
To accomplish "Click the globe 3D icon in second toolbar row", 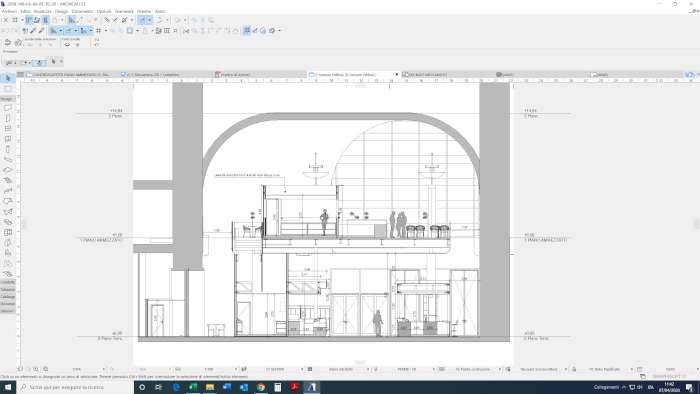I will click(272, 31).
